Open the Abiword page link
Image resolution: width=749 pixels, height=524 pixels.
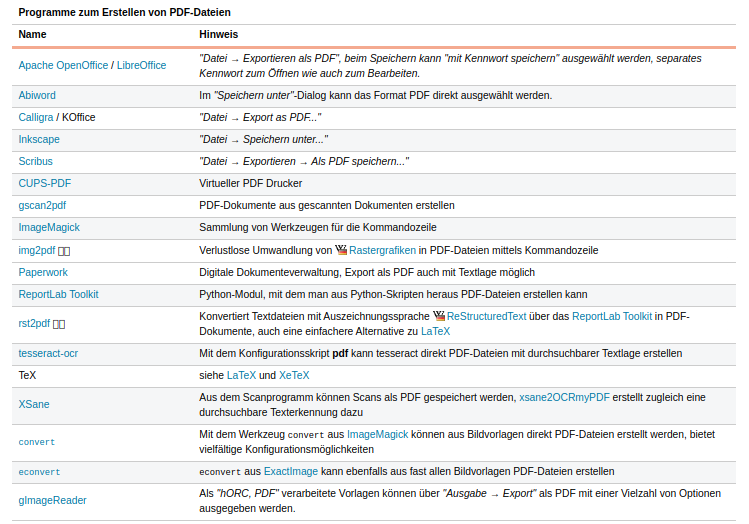38,95
